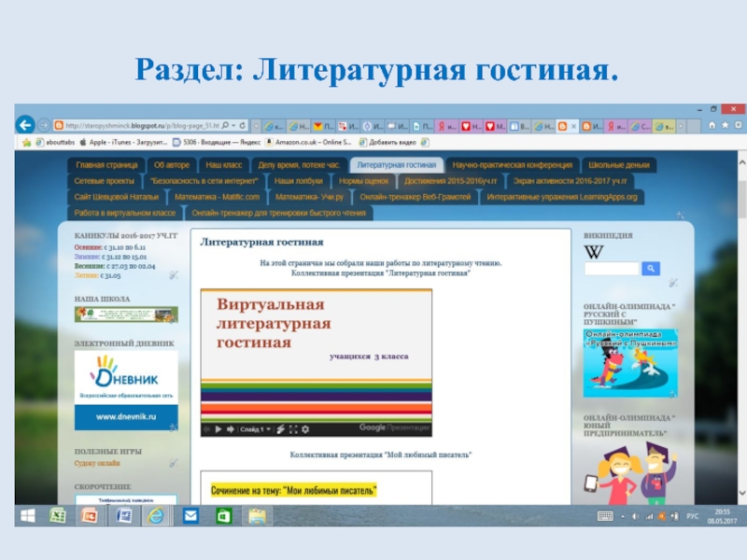The height and width of the screenshot is (560, 747).
Task: Toggle fullscreen in the presentation player
Action: click(293, 429)
